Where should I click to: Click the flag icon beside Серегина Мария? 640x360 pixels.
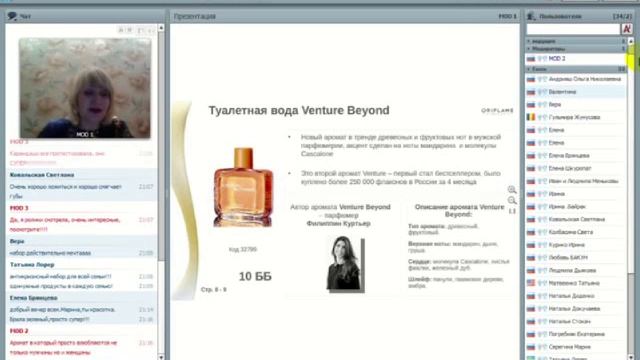(x=531, y=347)
